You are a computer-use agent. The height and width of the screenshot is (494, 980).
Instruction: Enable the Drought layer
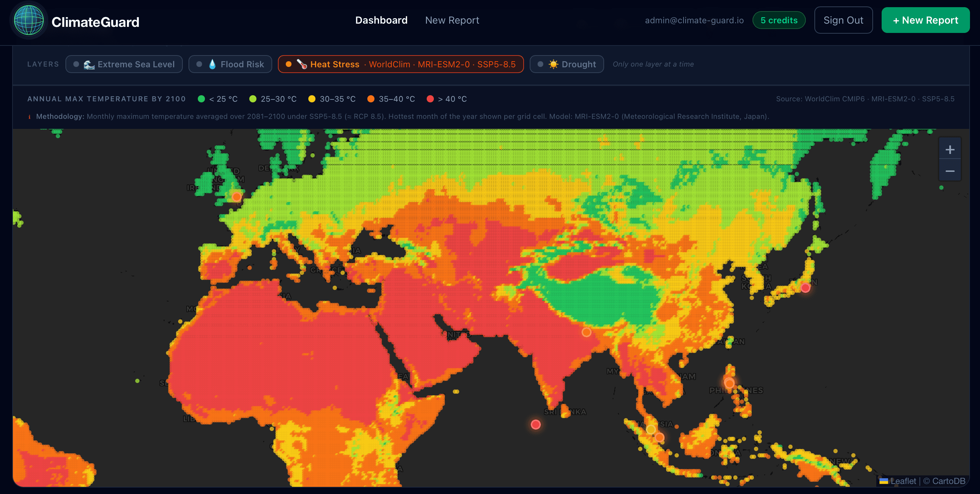(x=567, y=64)
